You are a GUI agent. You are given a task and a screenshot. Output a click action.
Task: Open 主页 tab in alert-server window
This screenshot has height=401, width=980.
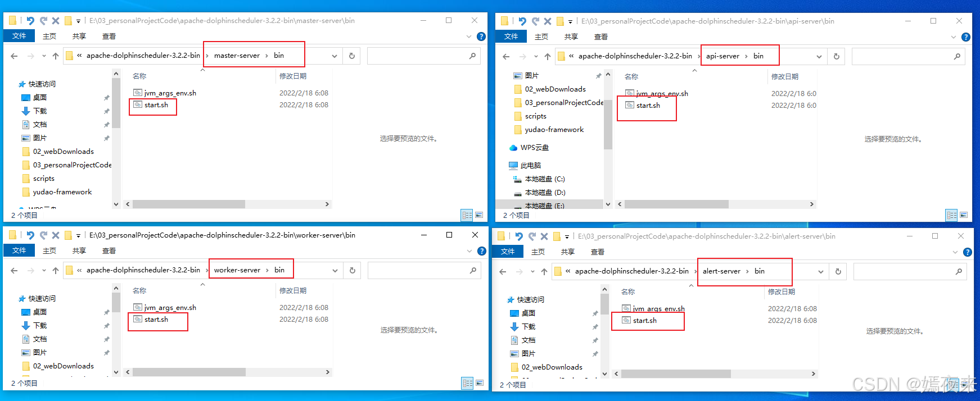538,252
